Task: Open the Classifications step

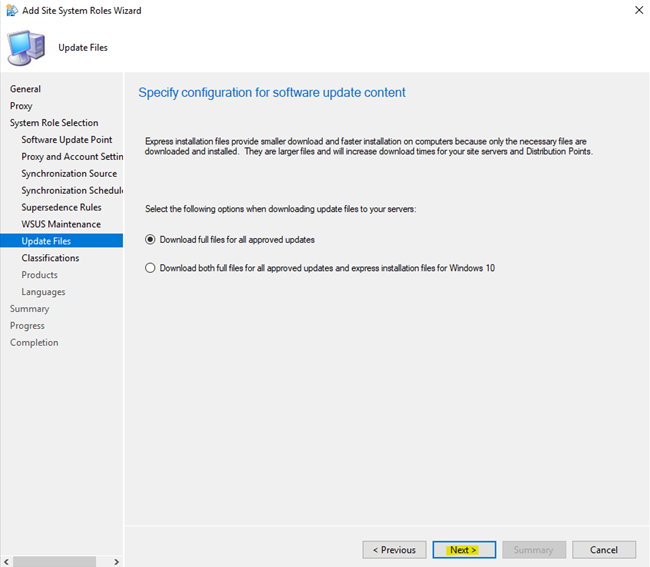Action: click(50, 258)
